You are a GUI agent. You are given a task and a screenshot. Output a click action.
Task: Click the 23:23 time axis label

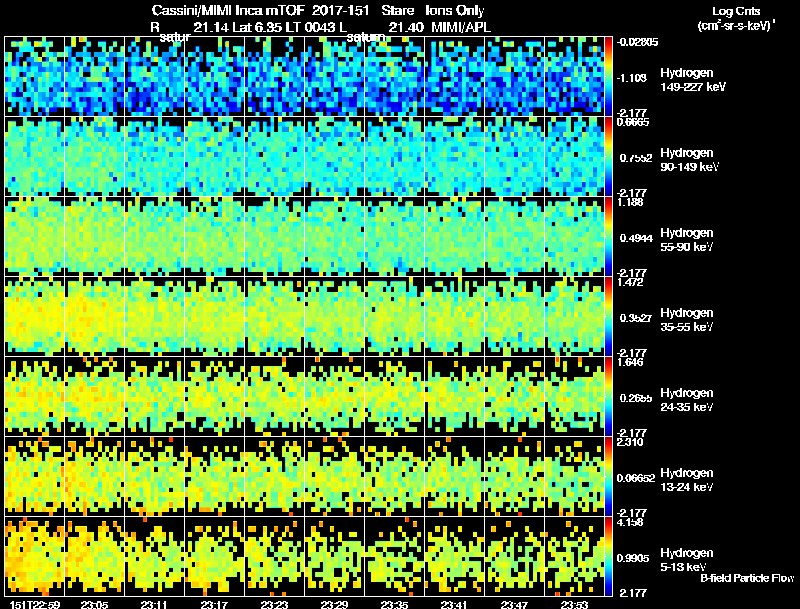274,604
